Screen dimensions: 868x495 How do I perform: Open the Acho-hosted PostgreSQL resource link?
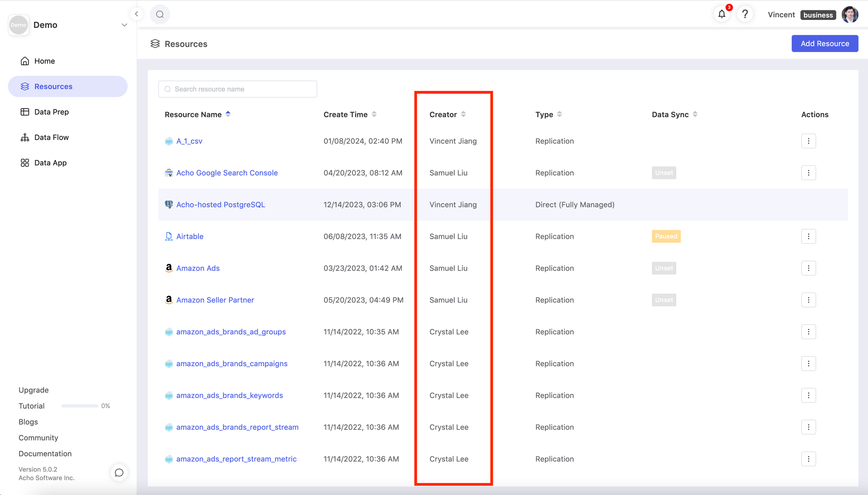[220, 205]
